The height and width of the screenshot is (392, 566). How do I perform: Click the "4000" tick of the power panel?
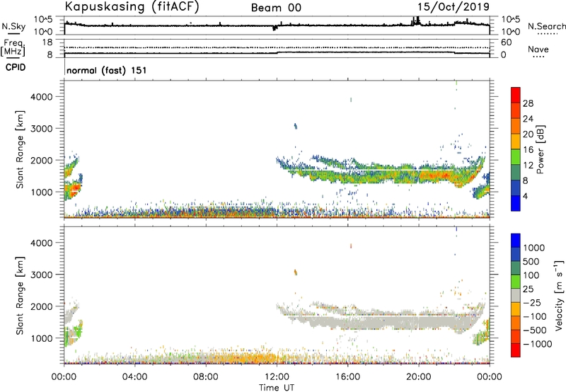point(42,97)
